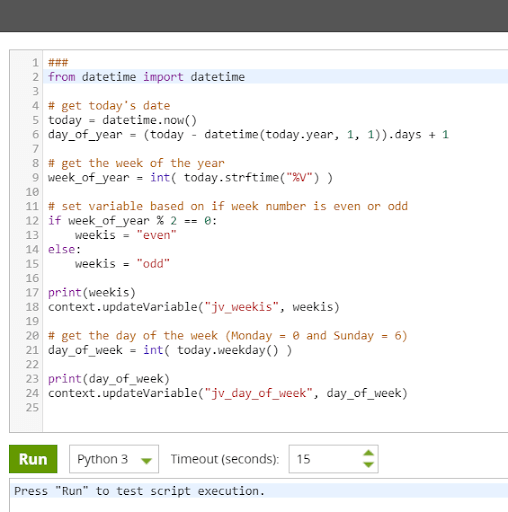Viewport: 508px width, 512px height.
Task: Increase timeout with the up arrow
Action: [368, 453]
